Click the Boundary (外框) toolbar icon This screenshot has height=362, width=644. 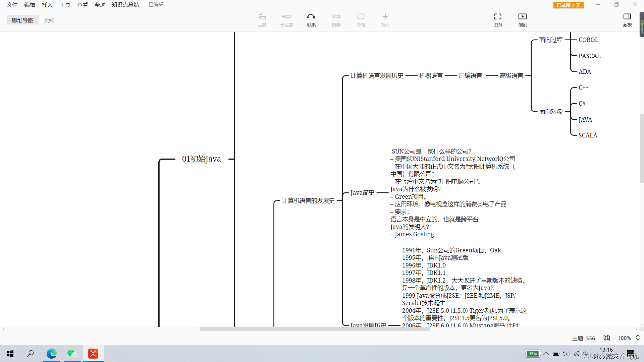(361, 20)
